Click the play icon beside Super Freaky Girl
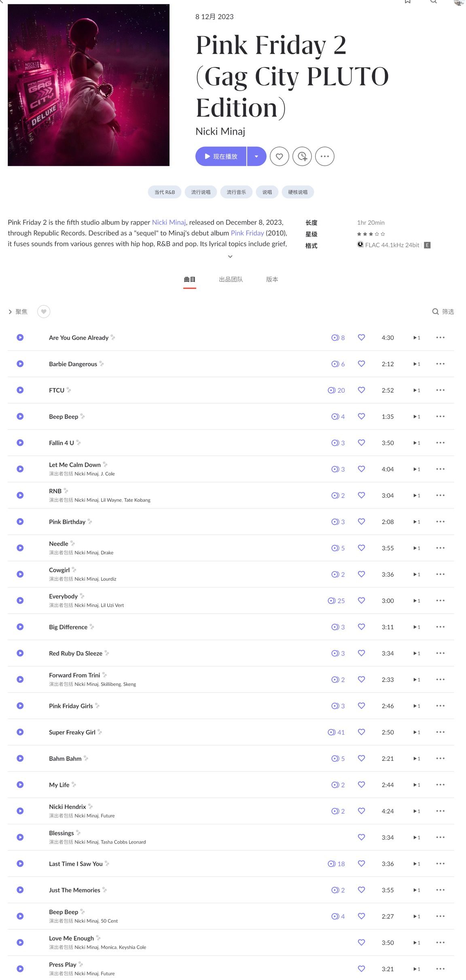The height and width of the screenshot is (980, 466). (20, 732)
